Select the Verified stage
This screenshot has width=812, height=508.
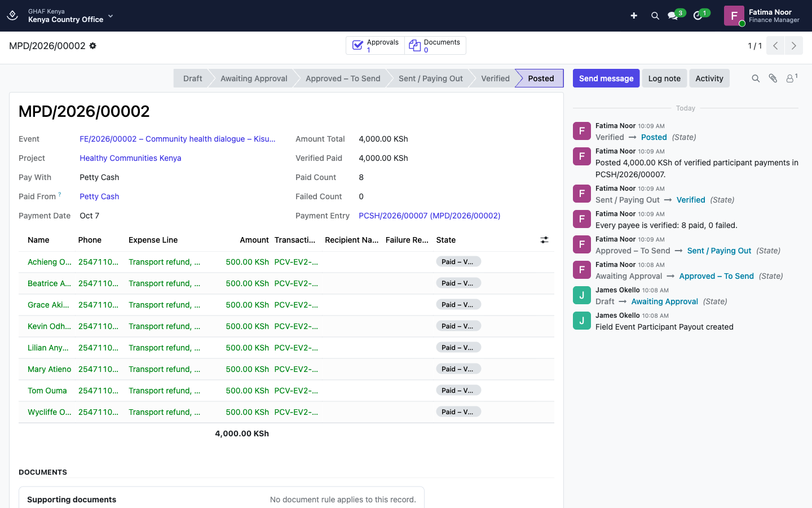[495, 78]
